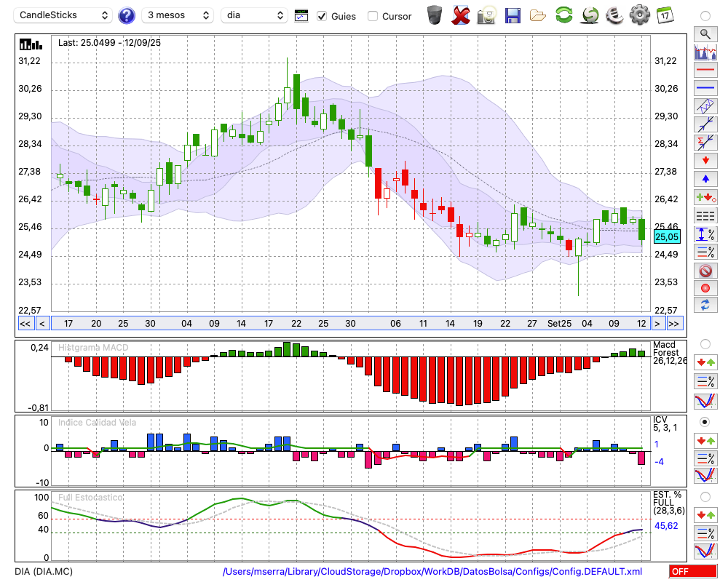This screenshot has width=728, height=582.
Task: Click ICV panel red-green arrows button
Action: [705, 440]
